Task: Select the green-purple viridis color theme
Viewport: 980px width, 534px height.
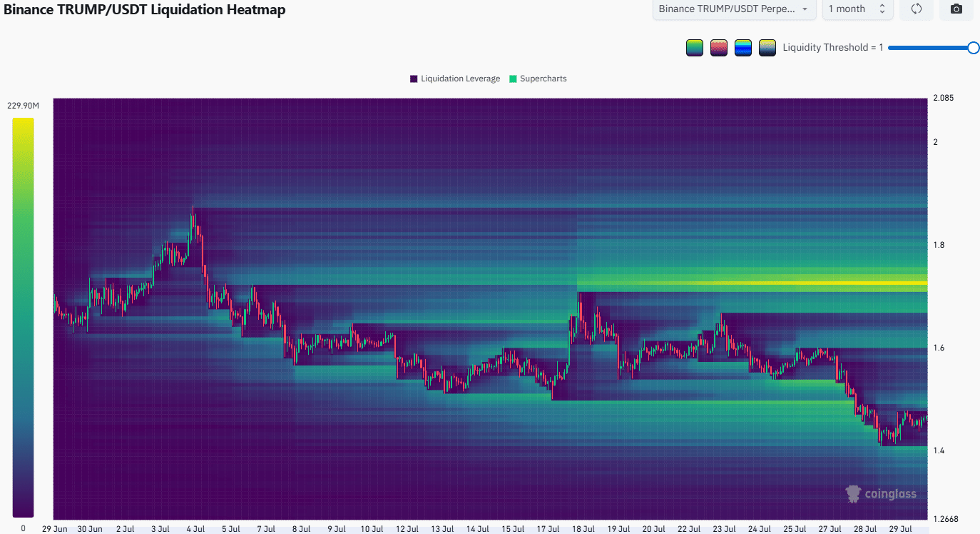Action: click(695, 48)
